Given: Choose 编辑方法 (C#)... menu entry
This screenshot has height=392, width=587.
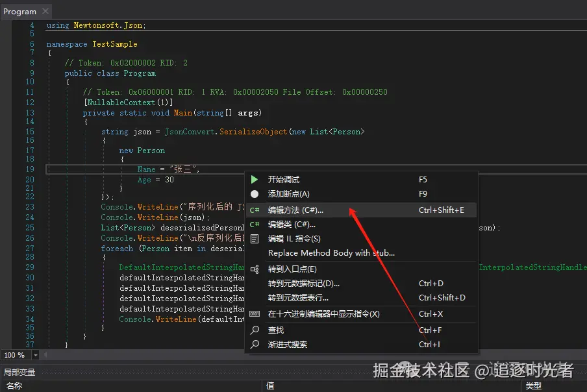Looking at the screenshot, I should click(361, 210).
